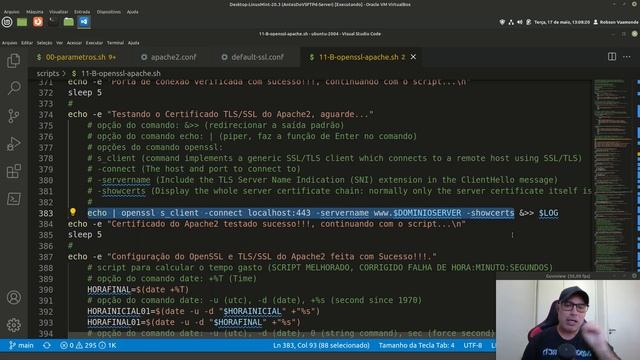This screenshot has height=360, width=640.
Task: Click the network icon in system tray
Action: click(x=511, y=22)
